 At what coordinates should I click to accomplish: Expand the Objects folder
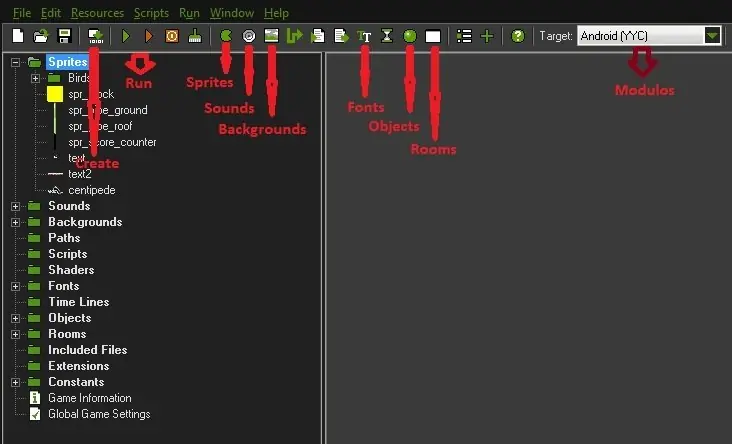pos(15,318)
